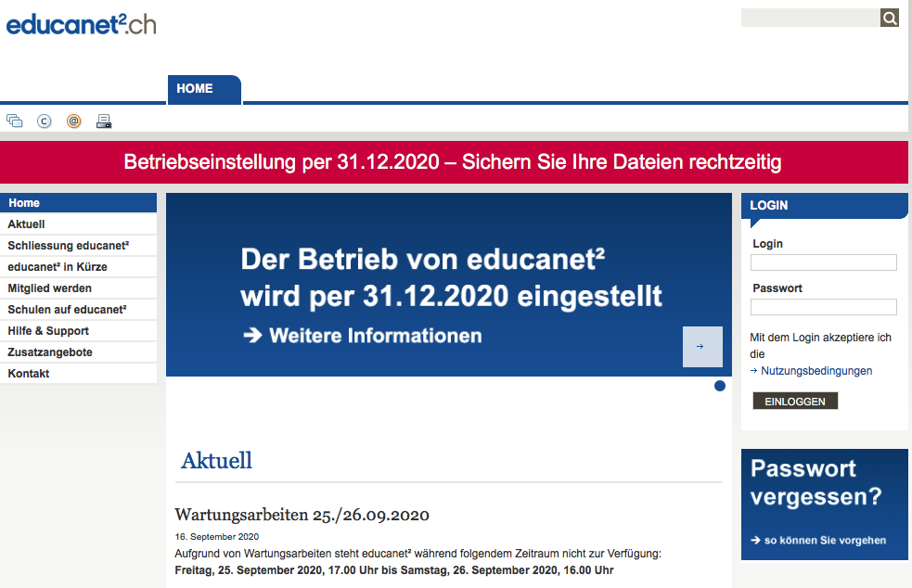This screenshot has height=588, width=912.
Task: Click the search text field
Action: pos(810,18)
